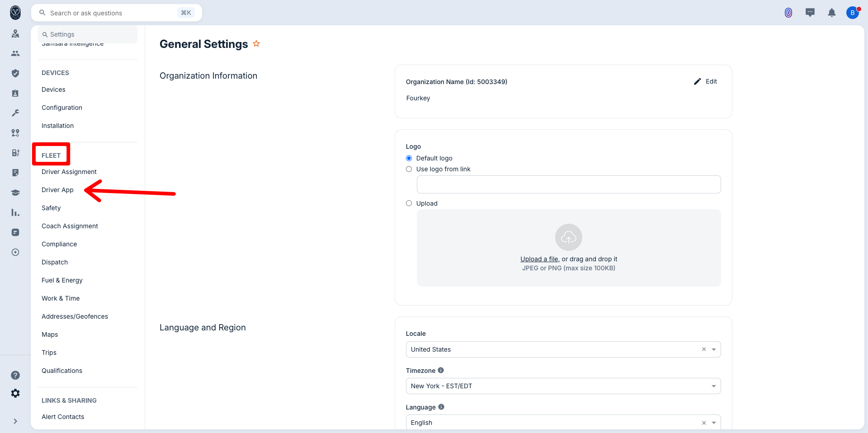Favorite General Settings with star icon
The image size is (868, 433).
(256, 44)
